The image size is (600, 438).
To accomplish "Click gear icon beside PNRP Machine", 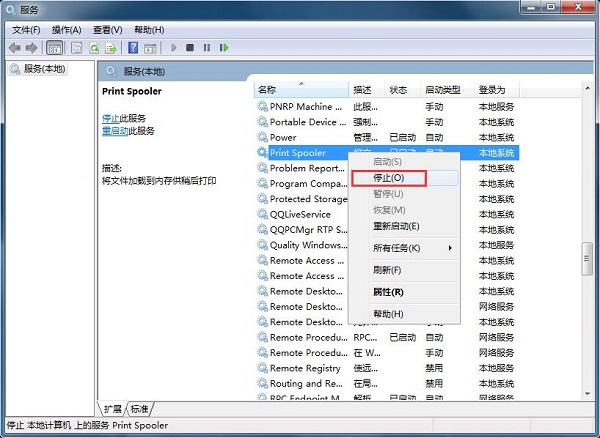I will 262,106.
